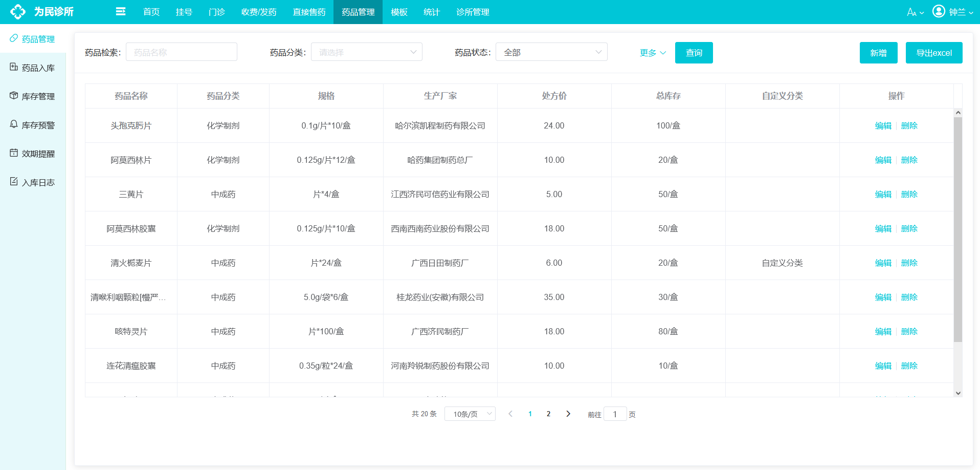This screenshot has width=980, height=470.
Task: Open the 挂号 top menu
Action: click(x=184, y=12)
